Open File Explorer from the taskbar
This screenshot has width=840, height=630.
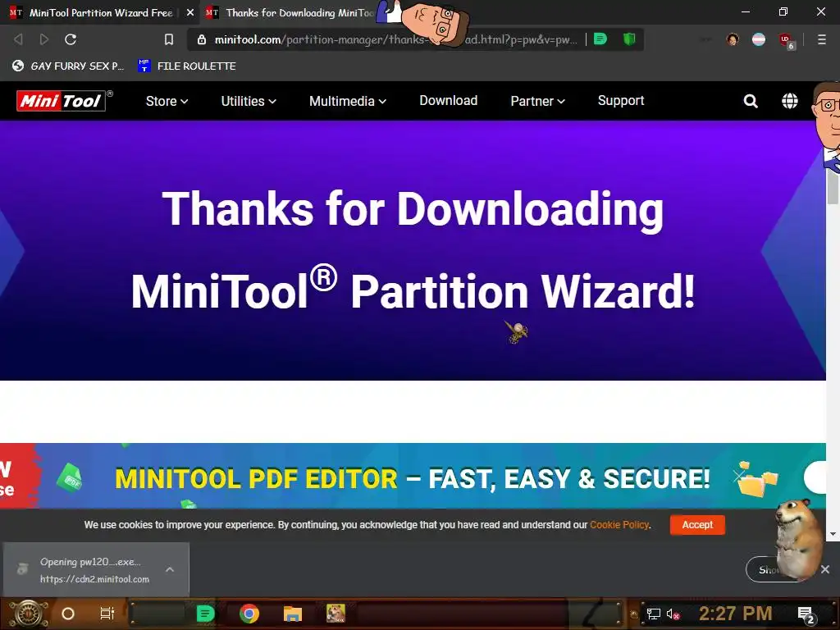[x=293, y=614]
